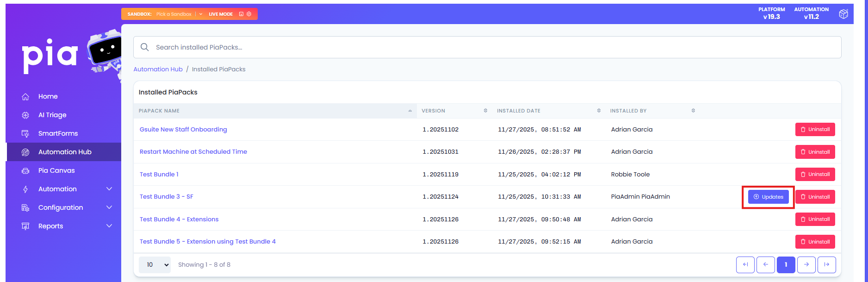868x282 pixels.
Task: Click Platform v19.3 version text
Action: (x=772, y=13)
